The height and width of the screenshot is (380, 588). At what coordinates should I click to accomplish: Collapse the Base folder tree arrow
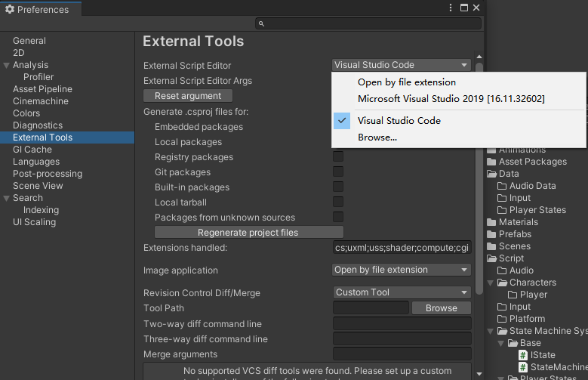coord(500,343)
